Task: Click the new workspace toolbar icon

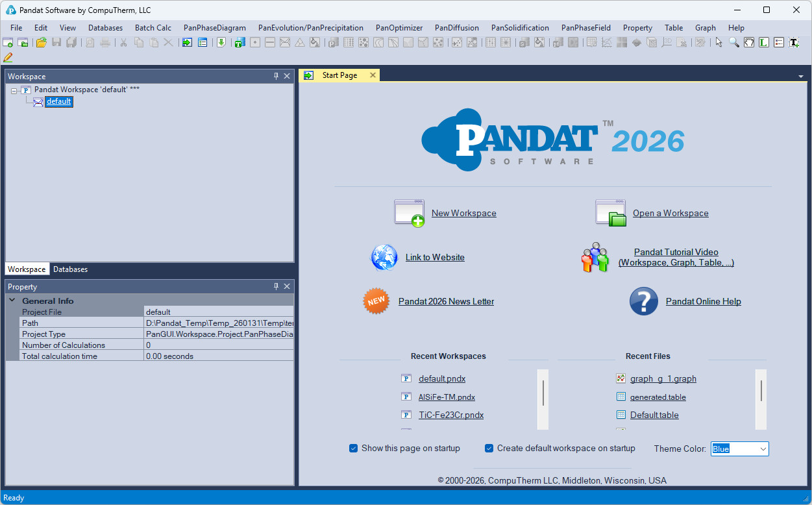Action: coord(8,43)
